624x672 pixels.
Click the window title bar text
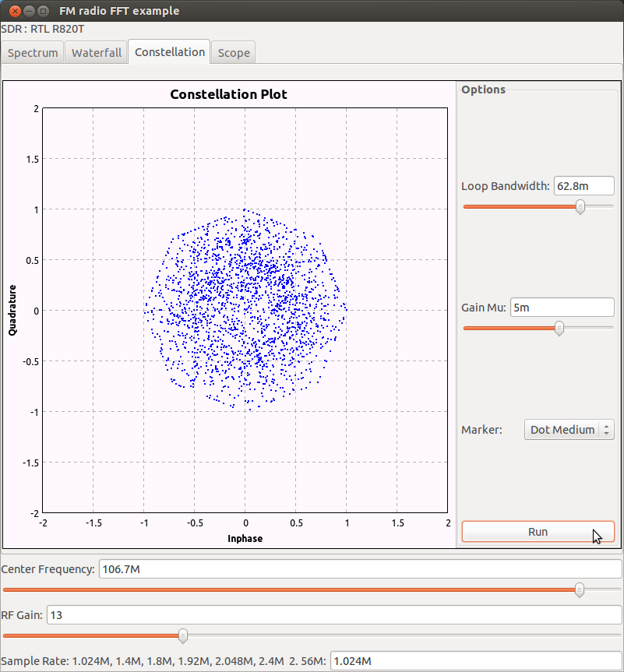(x=119, y=11)
